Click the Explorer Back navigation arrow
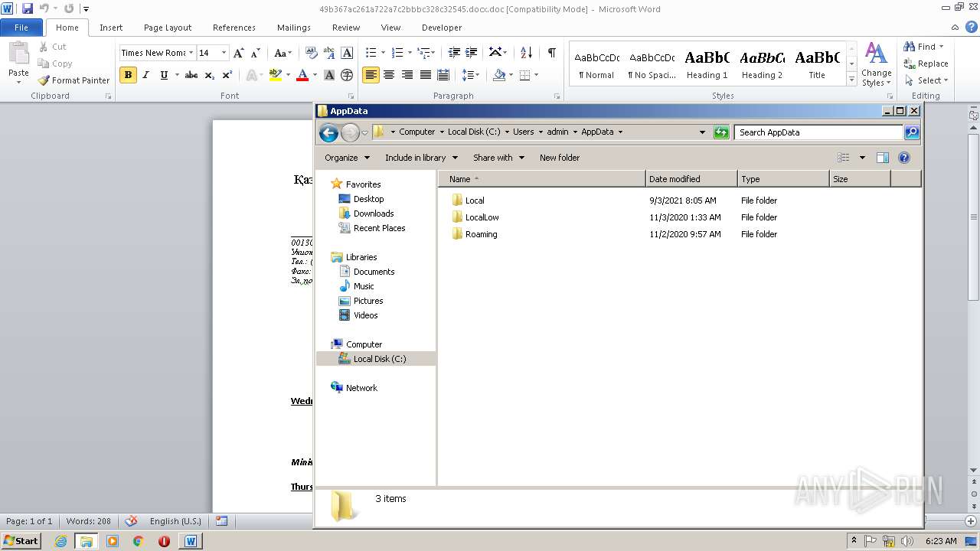 tap(328, 132)
